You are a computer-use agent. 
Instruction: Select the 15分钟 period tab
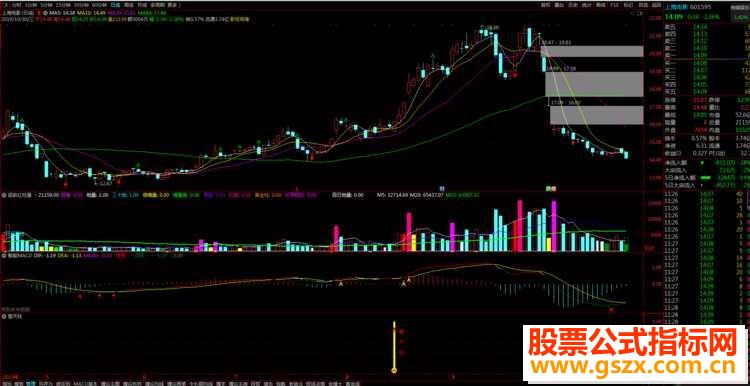tap(64, 5)
